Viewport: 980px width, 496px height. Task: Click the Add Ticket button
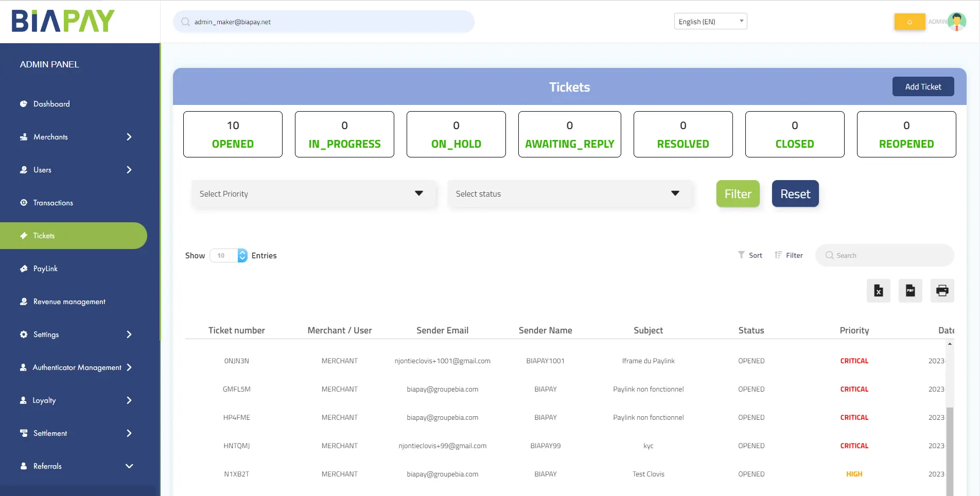pyautogui.click(x=923, y=86)
